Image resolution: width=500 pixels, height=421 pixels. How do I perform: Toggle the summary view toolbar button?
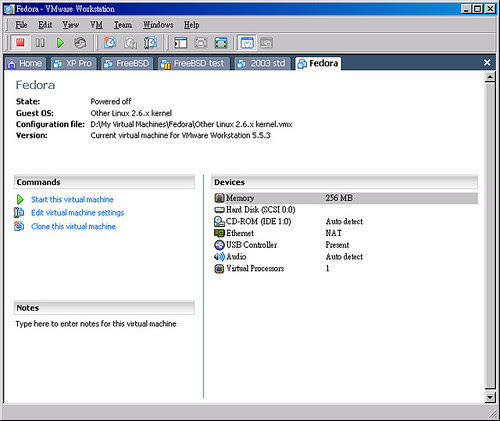(247, 43)
